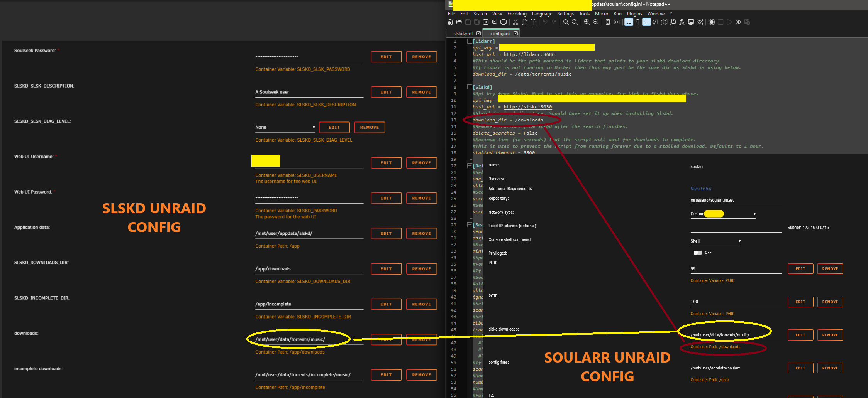The width and height of the screenshot is (868, 398).
Task: Open the http://lidarr:8686 link
Action: 529,54
